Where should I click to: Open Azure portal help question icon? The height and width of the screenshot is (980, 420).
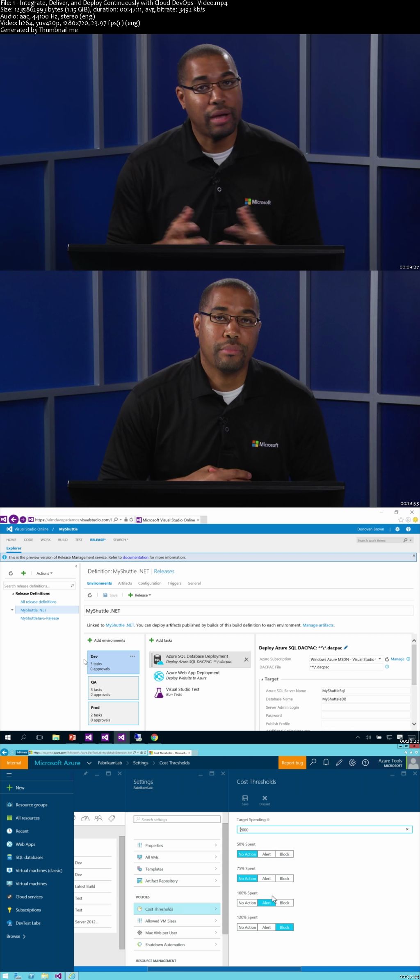point(365,762)
